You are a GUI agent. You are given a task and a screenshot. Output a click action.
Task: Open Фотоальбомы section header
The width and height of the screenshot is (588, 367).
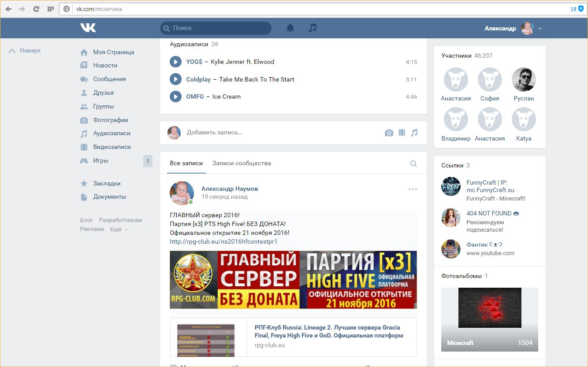click(x=464, y=276)
